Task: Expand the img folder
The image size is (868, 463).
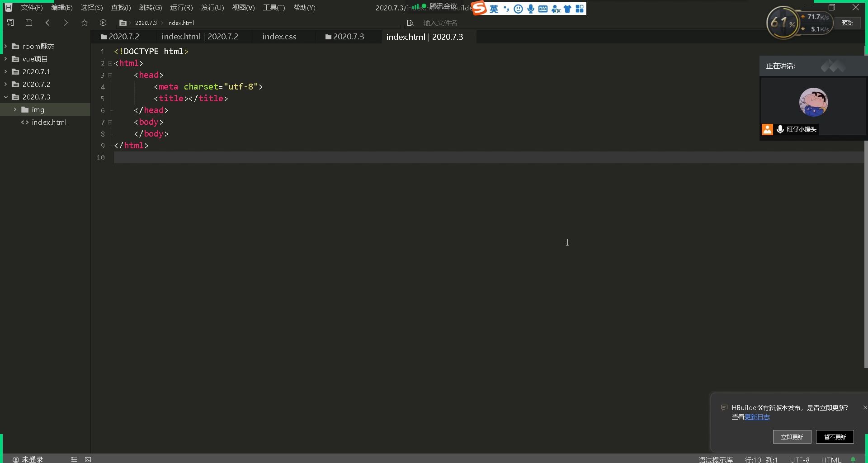Action: [15, 109]
